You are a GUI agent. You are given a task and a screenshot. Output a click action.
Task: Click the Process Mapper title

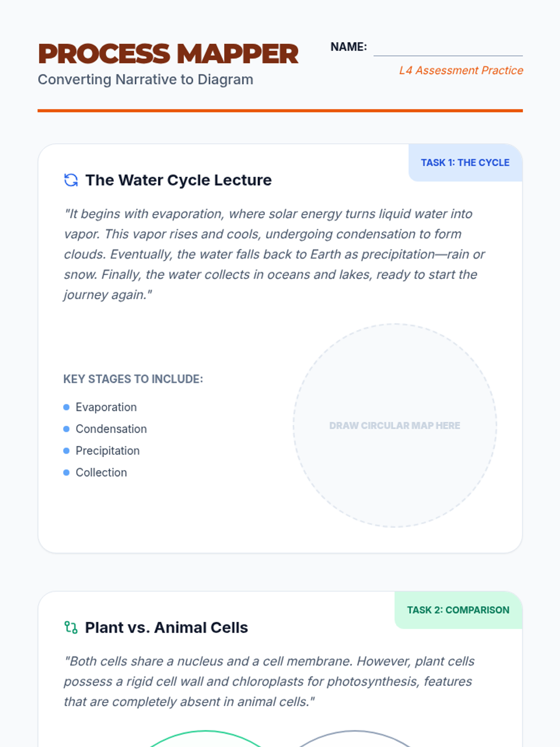click(168, 54)
